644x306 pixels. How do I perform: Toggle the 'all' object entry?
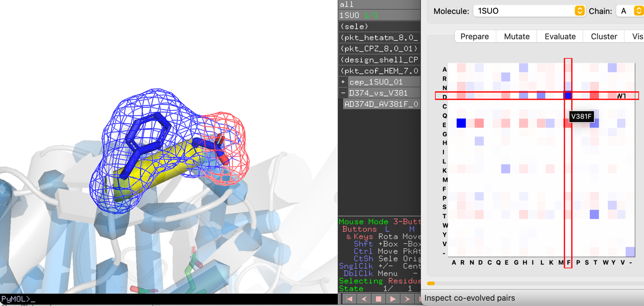pyautogui.click(x=379, y=4)
